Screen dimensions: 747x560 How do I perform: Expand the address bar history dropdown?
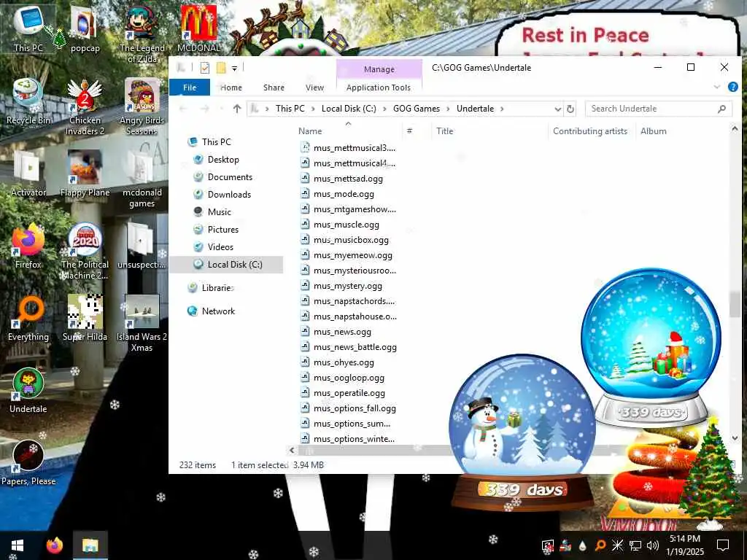558,109
